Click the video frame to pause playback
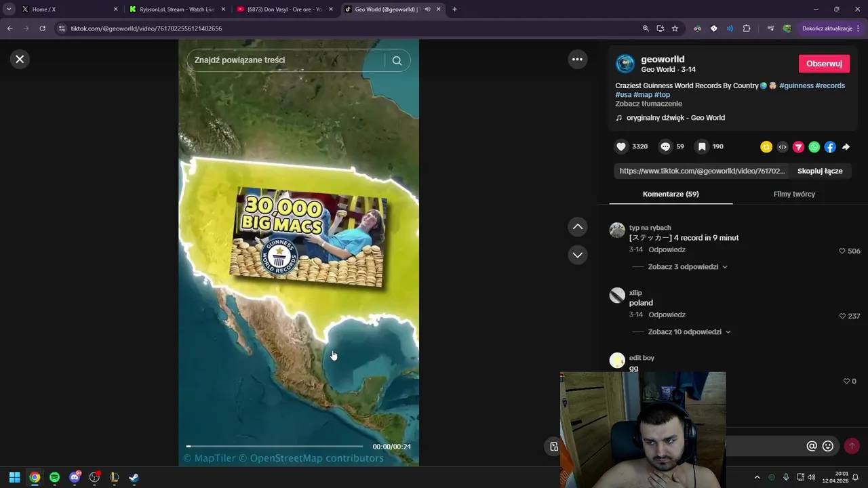 click(298, 252)
